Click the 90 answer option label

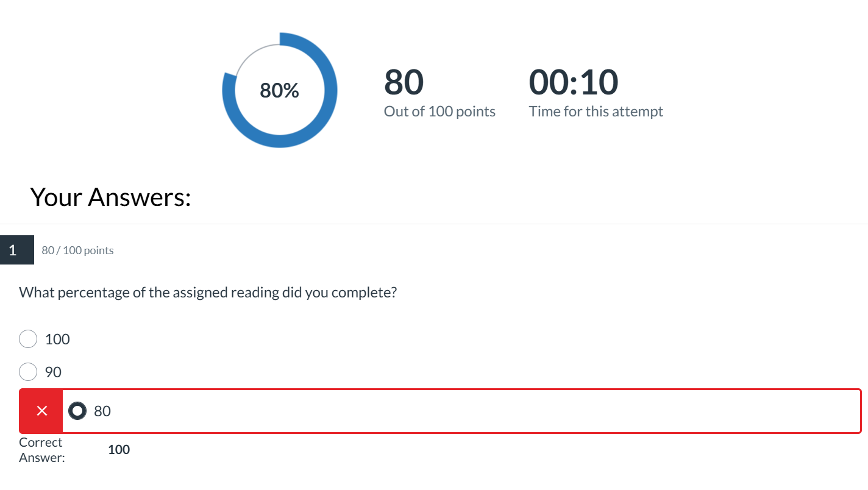[x=53, y=372]
